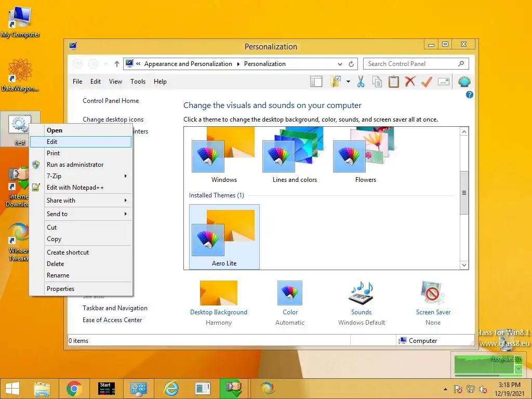The image size is (532, 399).
Task: Open Sounds settings icon
Action: [x=361, y=292]
